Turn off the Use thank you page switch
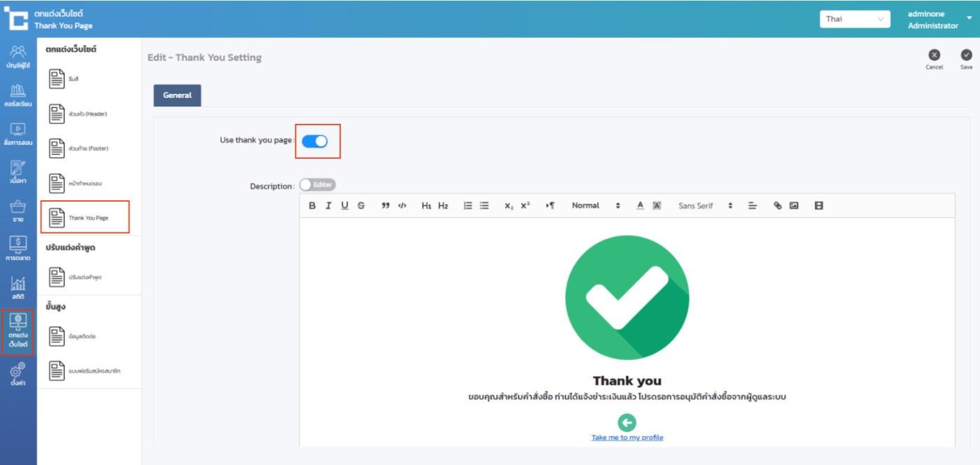The image size is (980, 465). click(x=315, y=141)
